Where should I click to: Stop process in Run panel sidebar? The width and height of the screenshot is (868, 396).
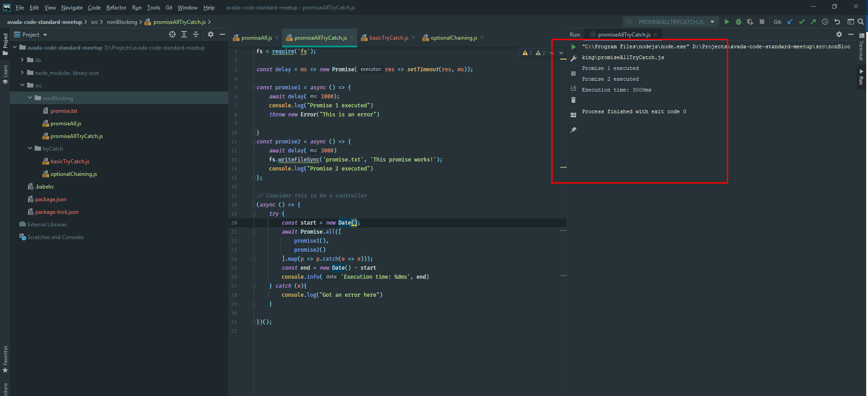coord(573,74)
